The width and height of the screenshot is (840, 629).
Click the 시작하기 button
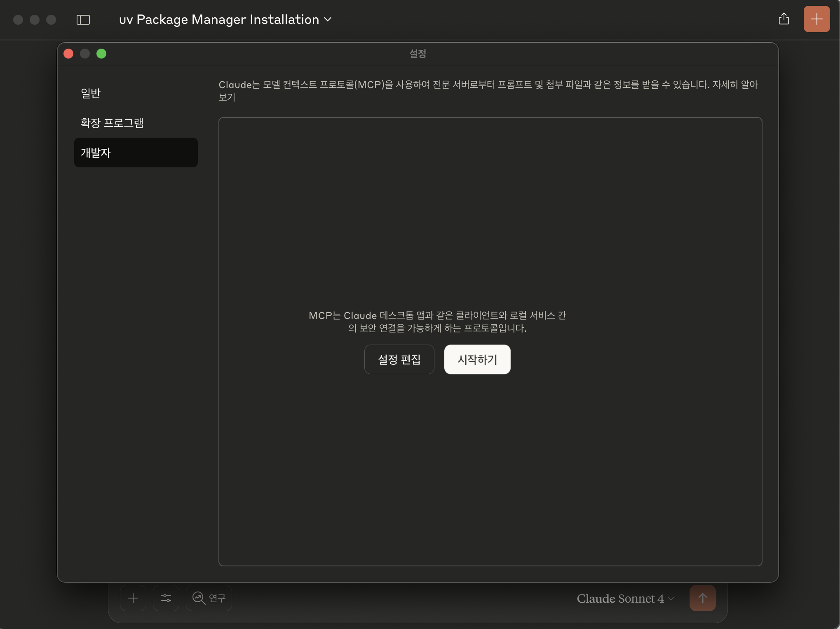point(477,359)
